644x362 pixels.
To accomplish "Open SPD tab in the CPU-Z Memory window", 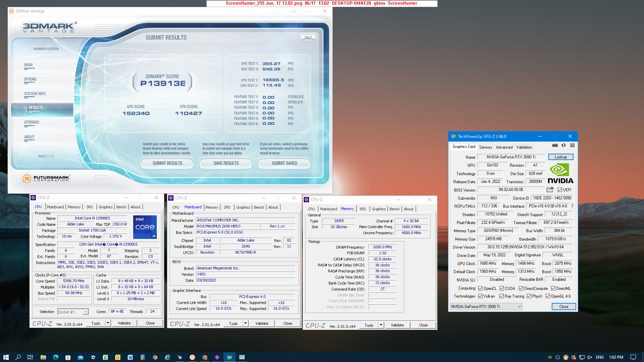I will click(362, 209).
